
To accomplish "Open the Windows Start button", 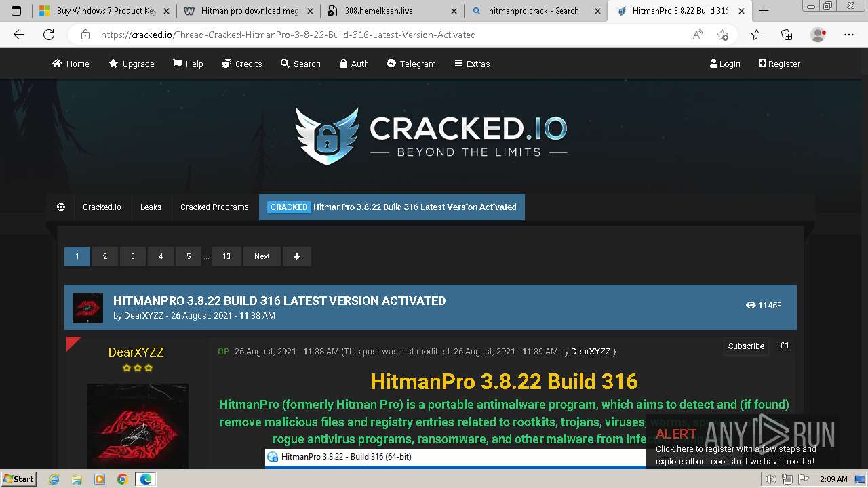I will click(x=19, y=479).
